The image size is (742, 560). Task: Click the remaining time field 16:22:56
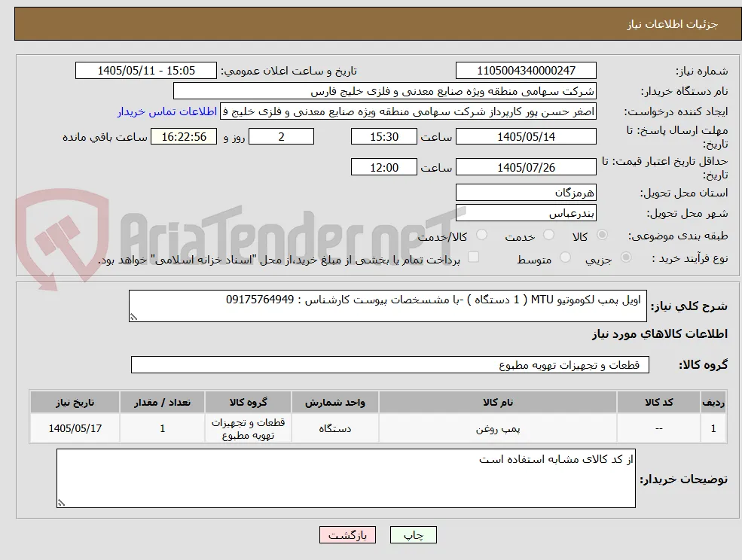[184, 137]
